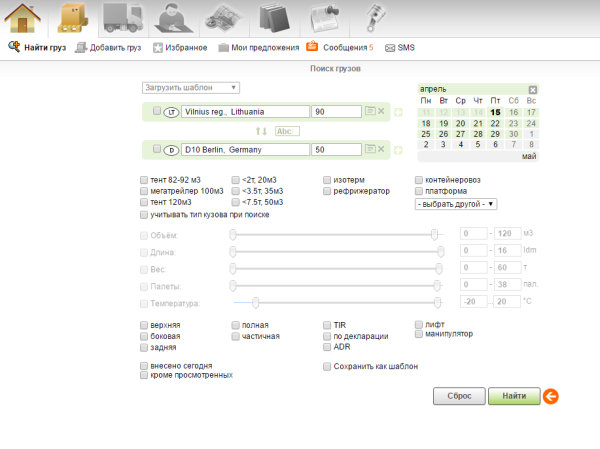Remove the Vilnius location row
Image resolution: width=600 pixels, height=449 pixels.
[x=381, y=111]
